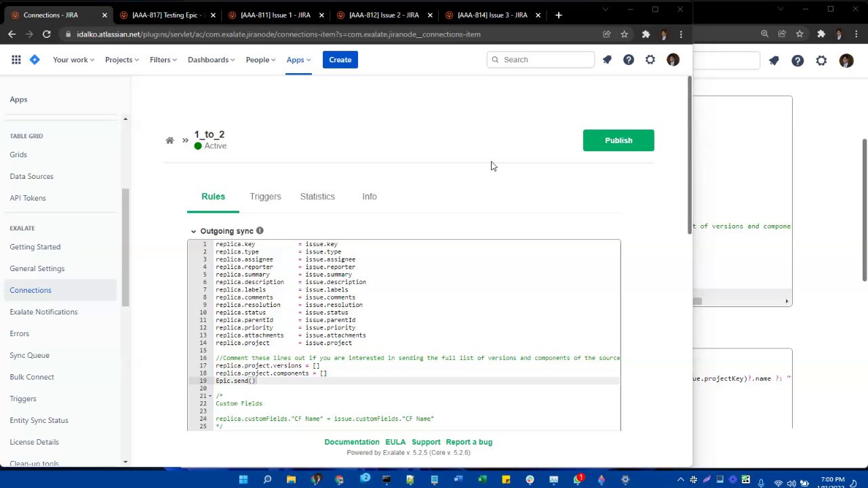Switch to the AAA-814 Issue 3 browser tab
868x488 pixels.
point(493,15)
